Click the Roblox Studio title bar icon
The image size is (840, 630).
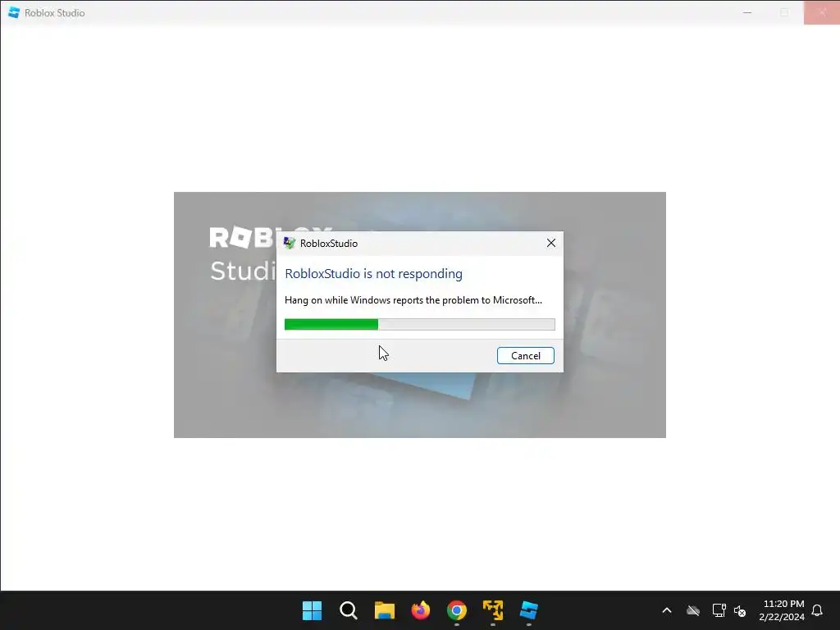coord(14,12)
